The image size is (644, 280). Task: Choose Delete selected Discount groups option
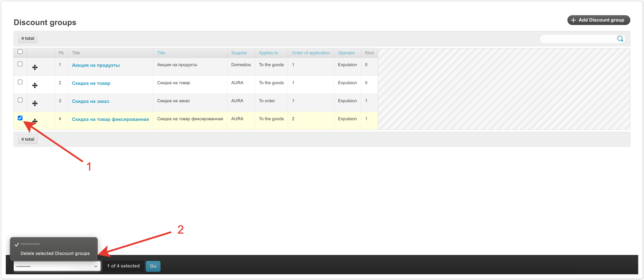point(55,253)
